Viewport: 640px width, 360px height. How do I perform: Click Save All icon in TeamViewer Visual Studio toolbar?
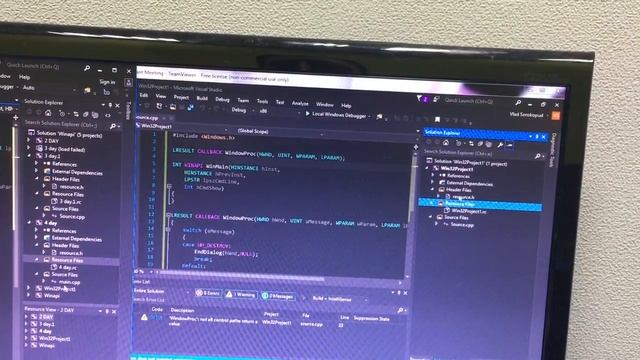pyautogui.click(x=191, y=108)
